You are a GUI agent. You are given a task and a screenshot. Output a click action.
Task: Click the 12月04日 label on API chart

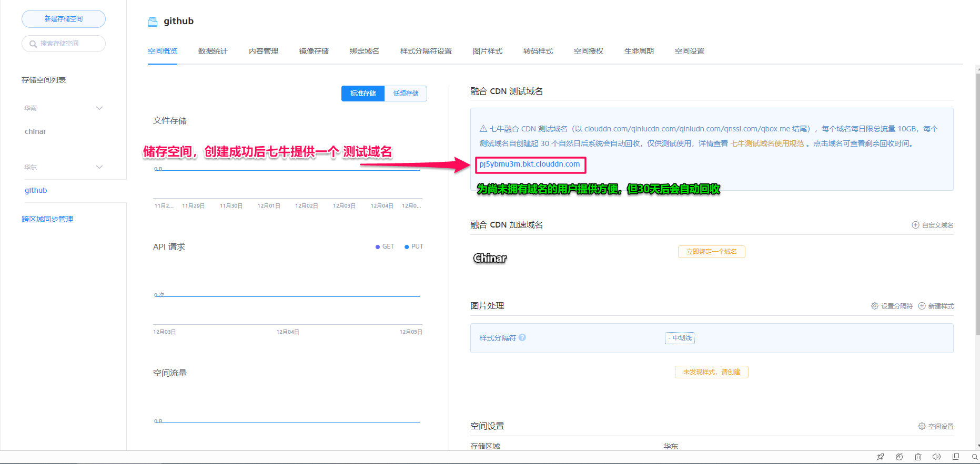288,332
